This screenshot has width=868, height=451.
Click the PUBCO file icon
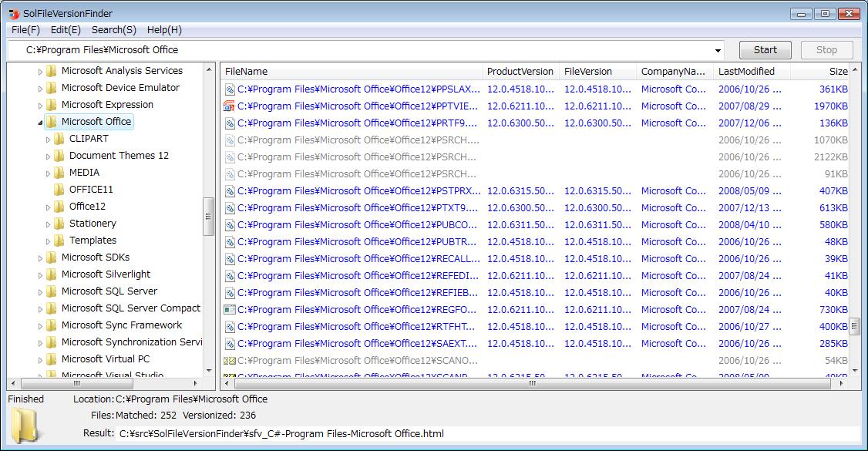click(x=229, y=225)
